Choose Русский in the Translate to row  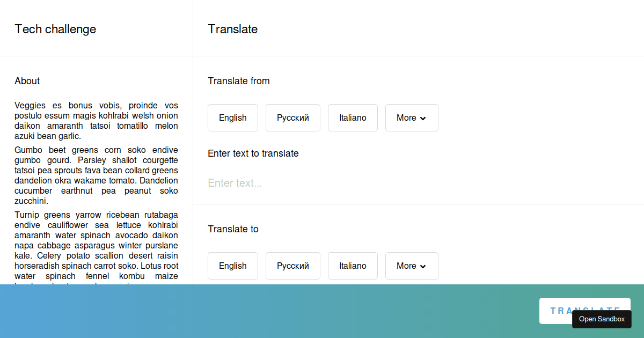[293, 266]
